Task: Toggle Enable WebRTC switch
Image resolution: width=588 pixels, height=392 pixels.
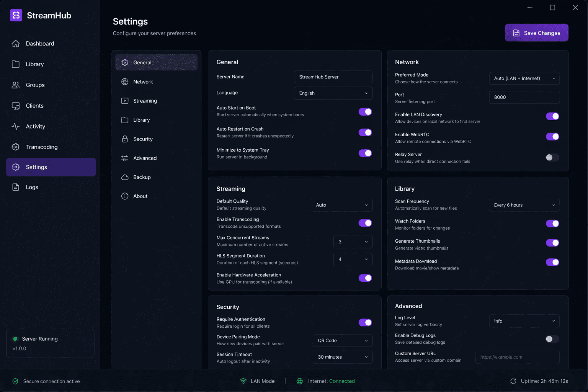Action: [x=552, y=137]
